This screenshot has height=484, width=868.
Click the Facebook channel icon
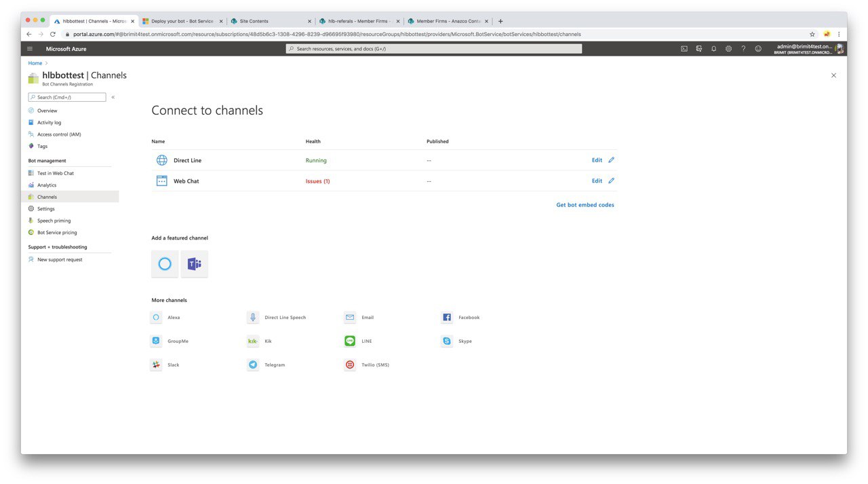point(447,318)
